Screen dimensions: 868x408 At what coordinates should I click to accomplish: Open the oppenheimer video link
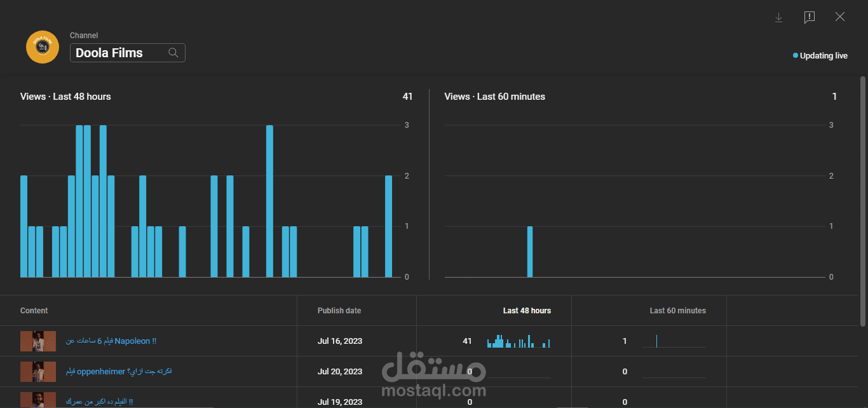pos(119,371)
